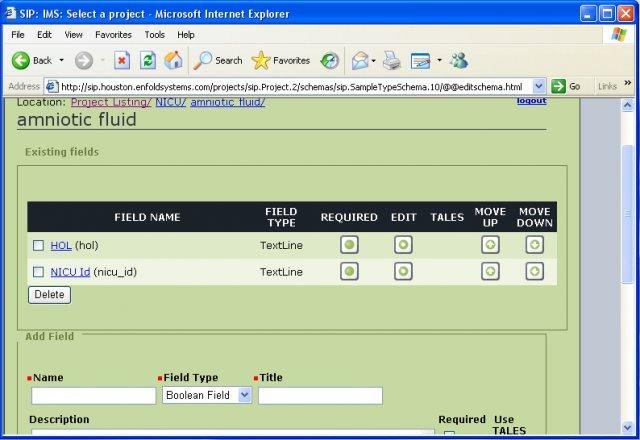Click the page scrollbar down arrow
640x440 pixels.
tap(627, 427)
